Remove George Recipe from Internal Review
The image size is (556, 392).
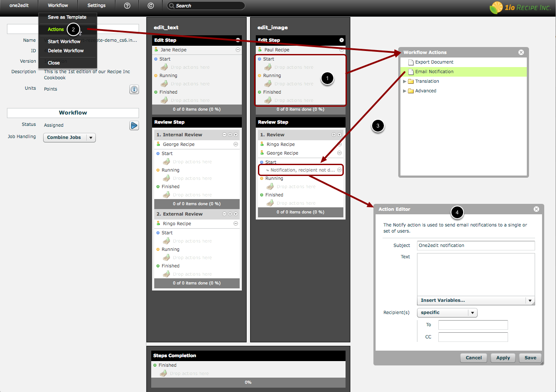click(236, 144)
